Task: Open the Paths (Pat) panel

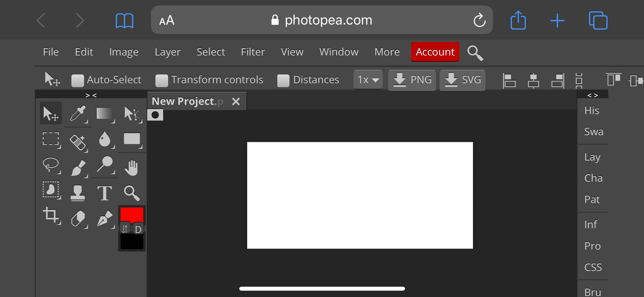Action: coord(592,199)
